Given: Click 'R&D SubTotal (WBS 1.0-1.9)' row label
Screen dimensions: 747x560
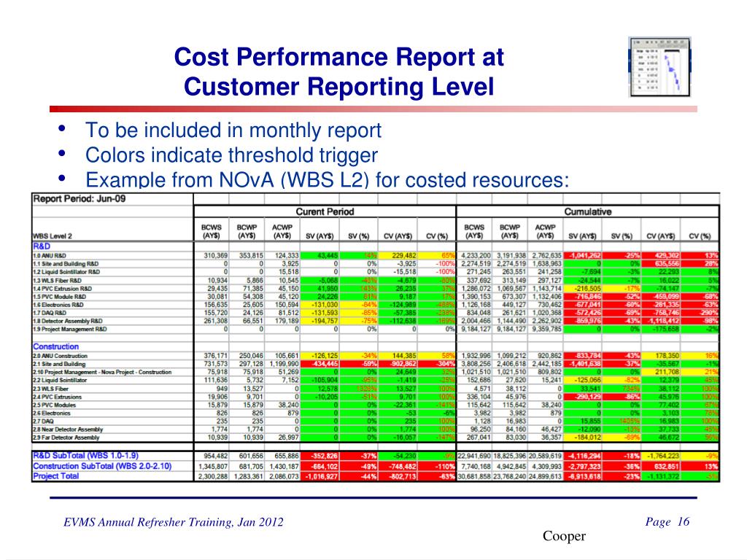Looking at the screenshot, I should [85, 456].
